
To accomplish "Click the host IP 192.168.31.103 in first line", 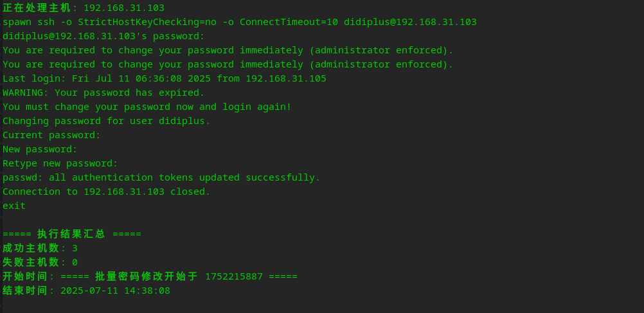I will (123, 8).
